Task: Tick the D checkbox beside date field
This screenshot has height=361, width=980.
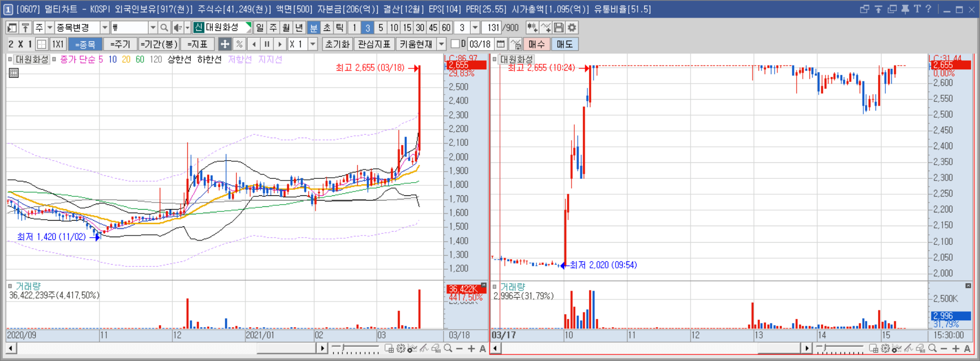Action: (x=455, y=44)
